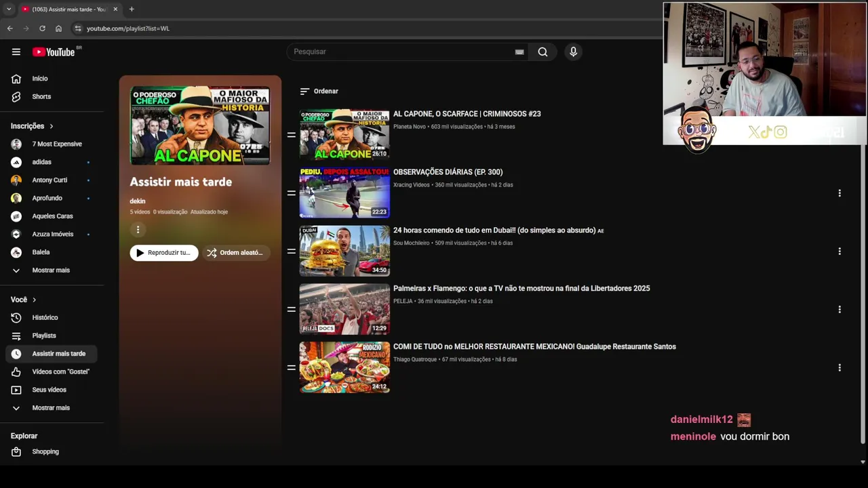Click the browser back arrow
This screenshot has width=868, height=488.
click(x=9, y=28)
